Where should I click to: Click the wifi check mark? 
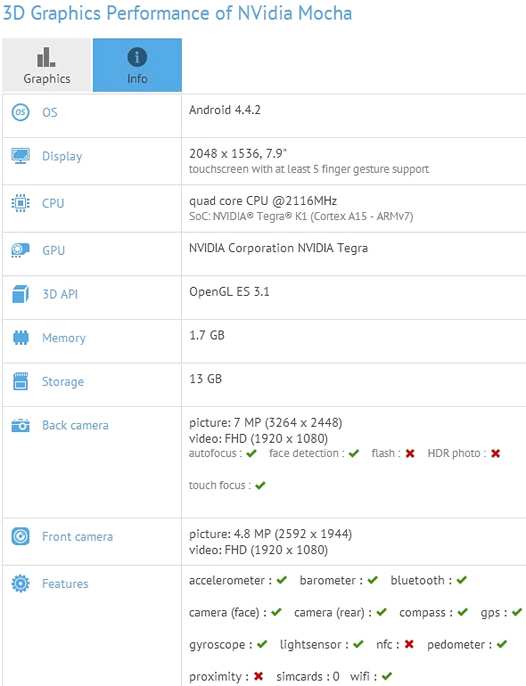pos(387,676)
